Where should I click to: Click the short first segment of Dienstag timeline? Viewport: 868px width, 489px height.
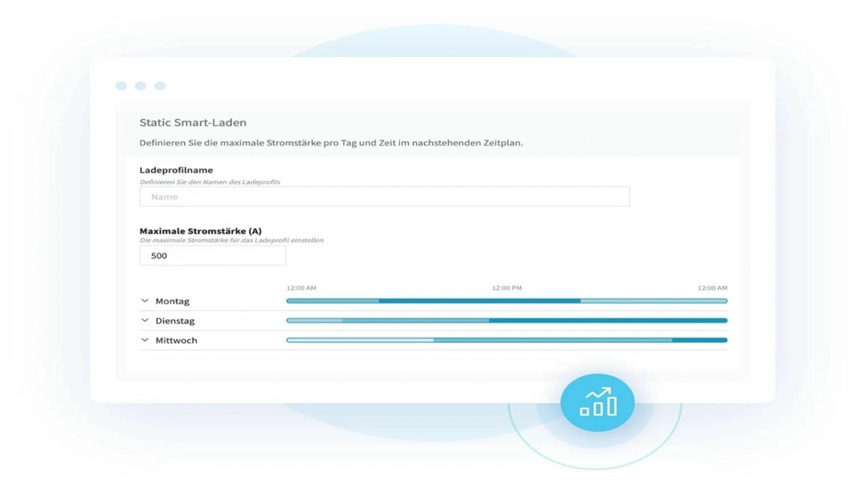(315, 321)
